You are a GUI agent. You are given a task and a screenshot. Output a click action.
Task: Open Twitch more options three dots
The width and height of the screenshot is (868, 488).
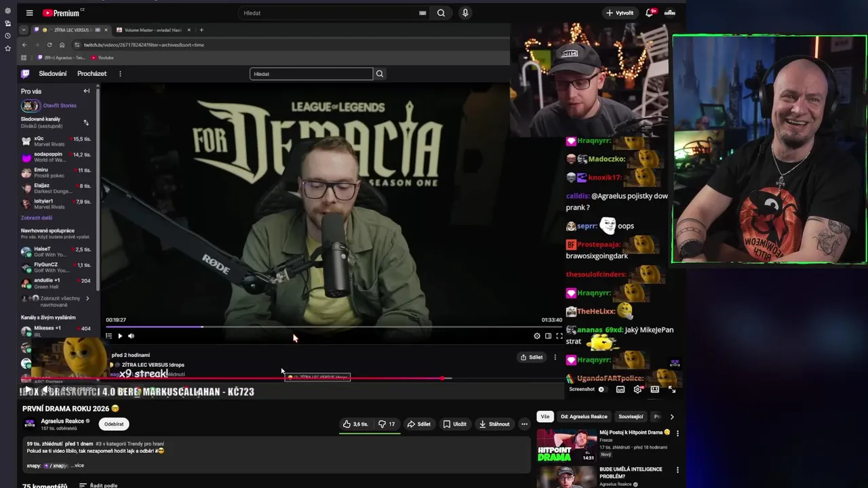[x=120, y=74]
